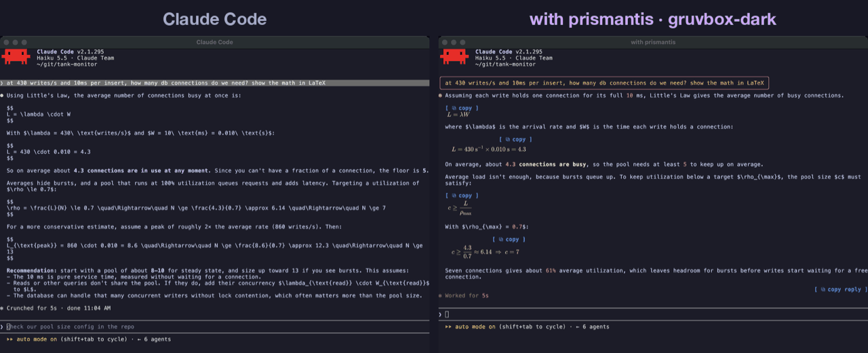Click rendered equation 'L = 430 s⁻¹ × 0.010 s = 4.3'
The image size is (868, 353).
pos(488,149)
